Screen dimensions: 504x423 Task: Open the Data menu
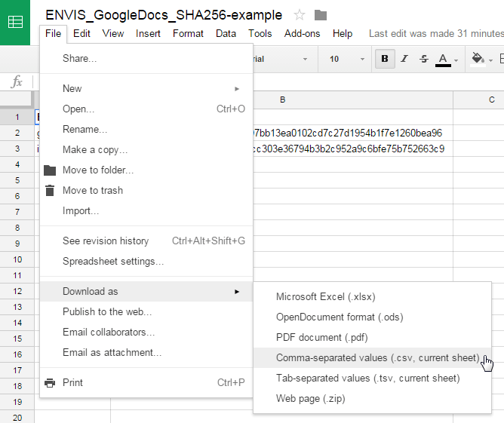(x=226, y=33)
